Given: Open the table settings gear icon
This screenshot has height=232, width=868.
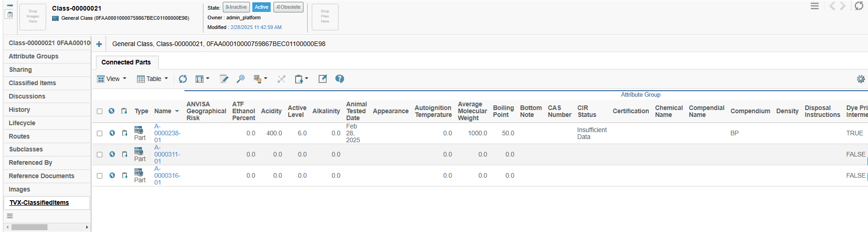Looking at the screenshot, I should [x=861, y=79].
